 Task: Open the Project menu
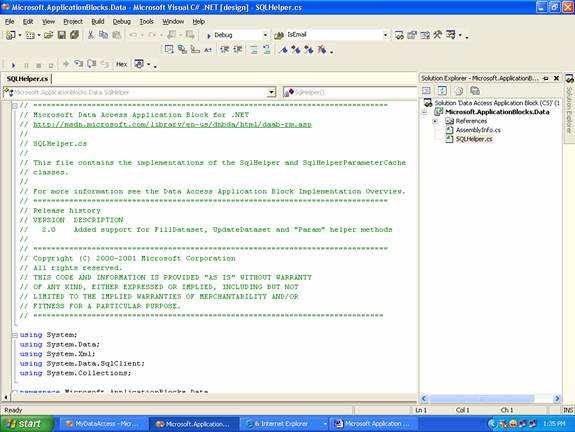coord(73,22)
